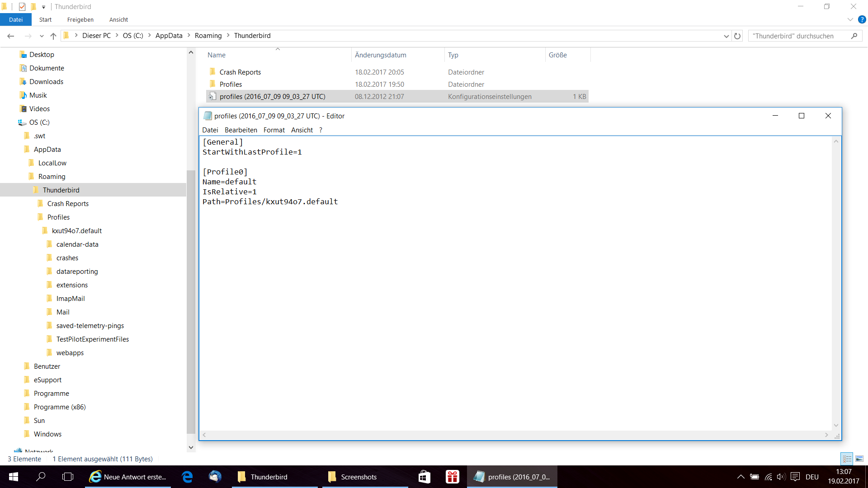Viewport: 868px width, 488px height.
Task: Click the Editor horizontal scrollbar track
Action: click(515, 435)
